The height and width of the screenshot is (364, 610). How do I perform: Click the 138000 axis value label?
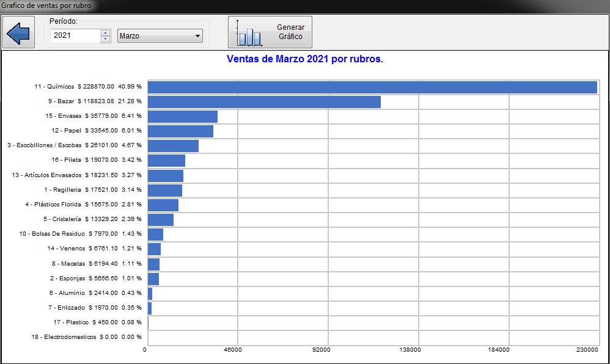click(410, 350)
